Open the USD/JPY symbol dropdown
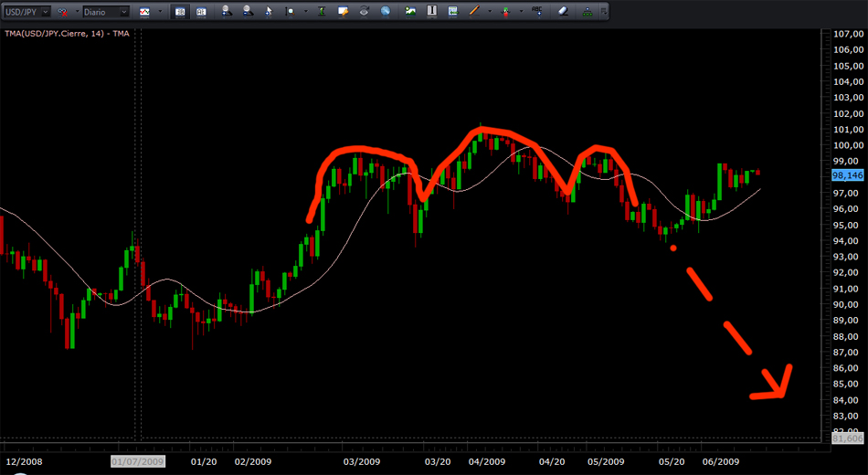868x475 pixels. click(44, 13)
